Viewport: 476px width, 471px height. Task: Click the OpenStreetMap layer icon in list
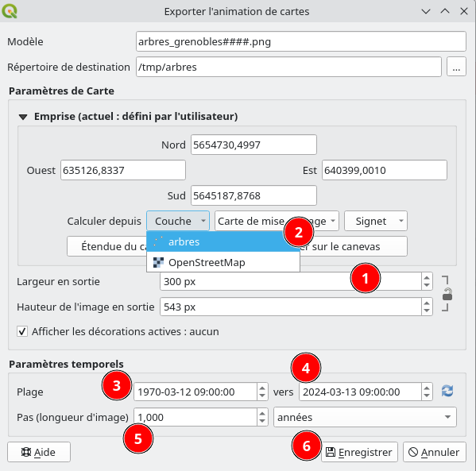(x=158, y=263)
